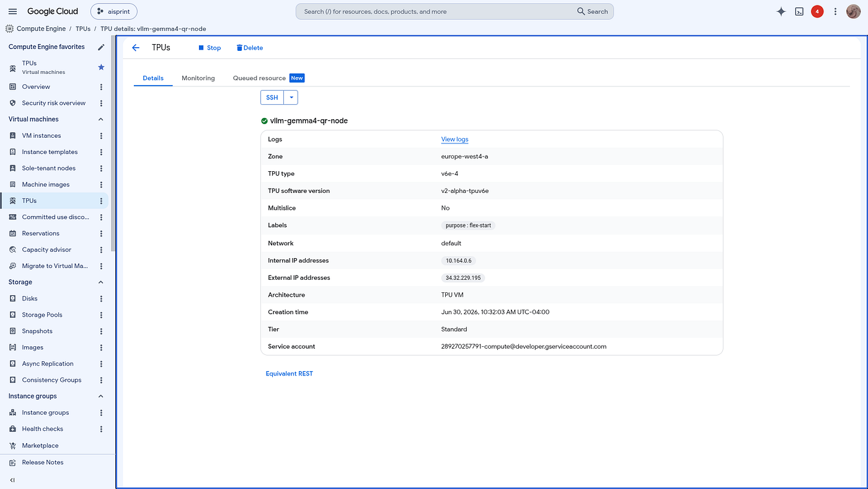This screenshot has width=868, height=489.
Task: Navigate to Compute Engine breadcrumb
Action: 42,29
